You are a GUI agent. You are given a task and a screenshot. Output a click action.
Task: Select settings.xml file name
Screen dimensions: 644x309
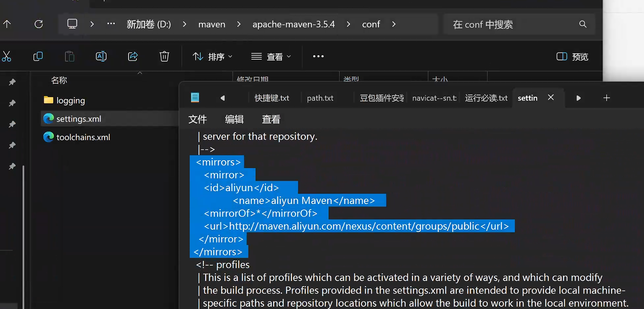click(79, 119)
